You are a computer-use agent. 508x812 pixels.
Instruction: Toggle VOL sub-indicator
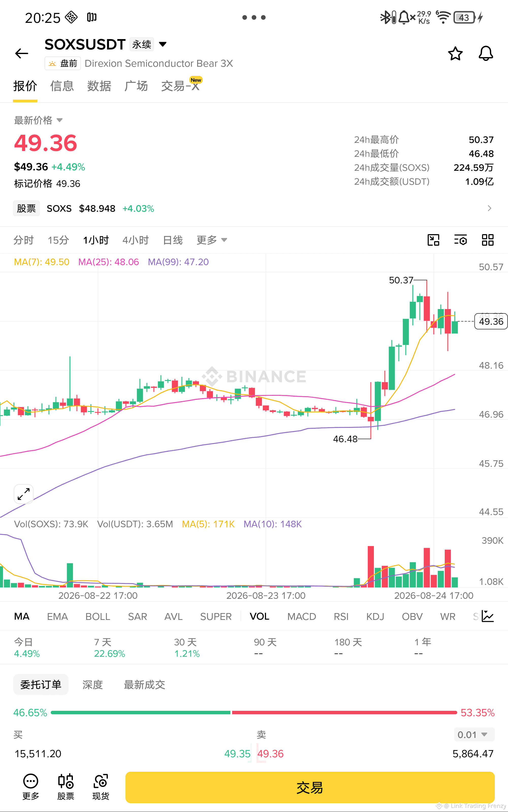tap(259, 616)
